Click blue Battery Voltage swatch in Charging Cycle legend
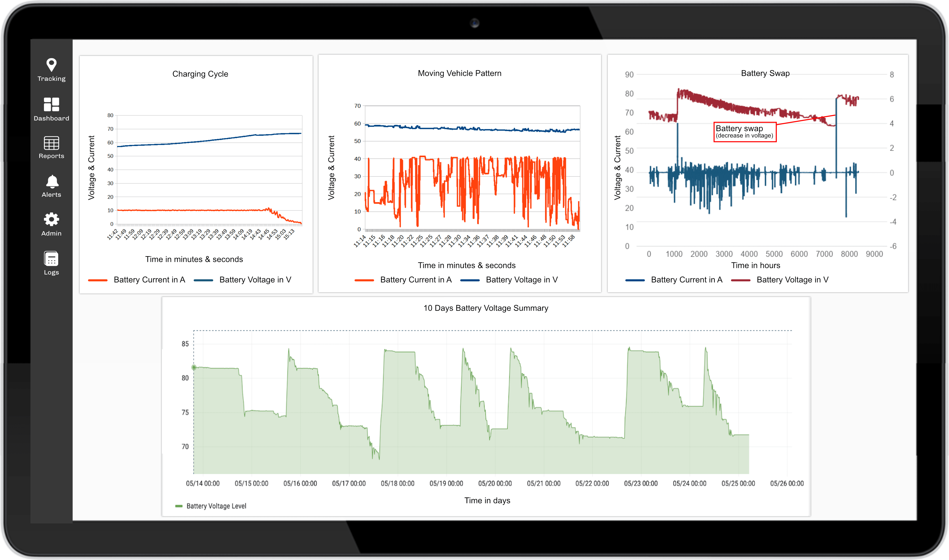 (203, 280)
